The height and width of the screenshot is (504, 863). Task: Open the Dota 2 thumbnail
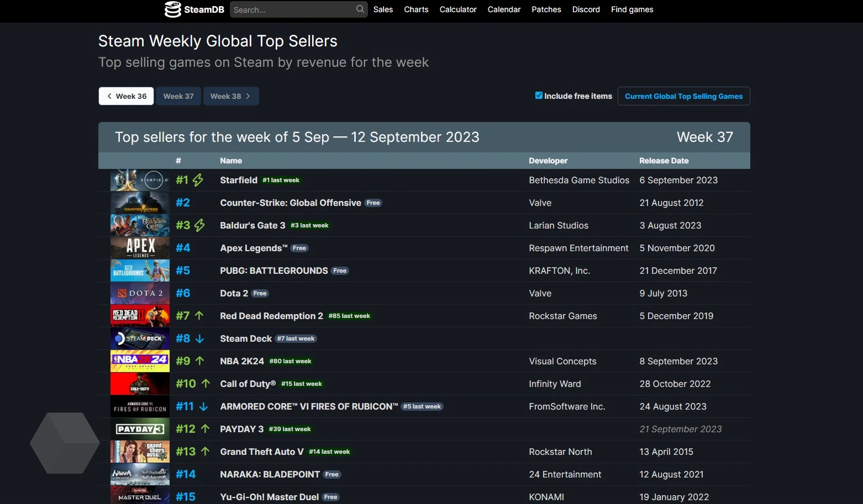[140, 293]
